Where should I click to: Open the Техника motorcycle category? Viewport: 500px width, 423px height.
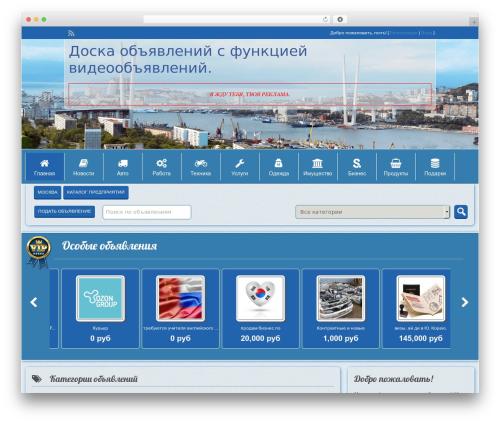click(201, 167)
